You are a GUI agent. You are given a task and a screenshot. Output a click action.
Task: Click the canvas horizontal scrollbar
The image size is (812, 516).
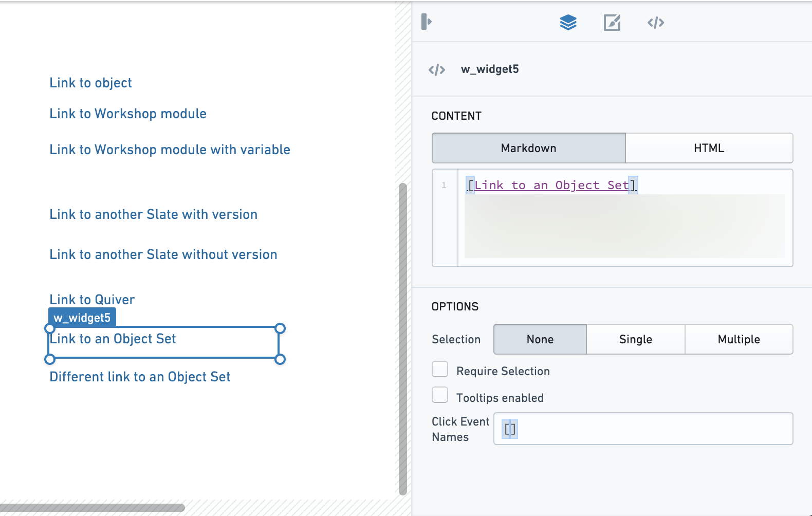pyautogui.click(x=93, y=508)
